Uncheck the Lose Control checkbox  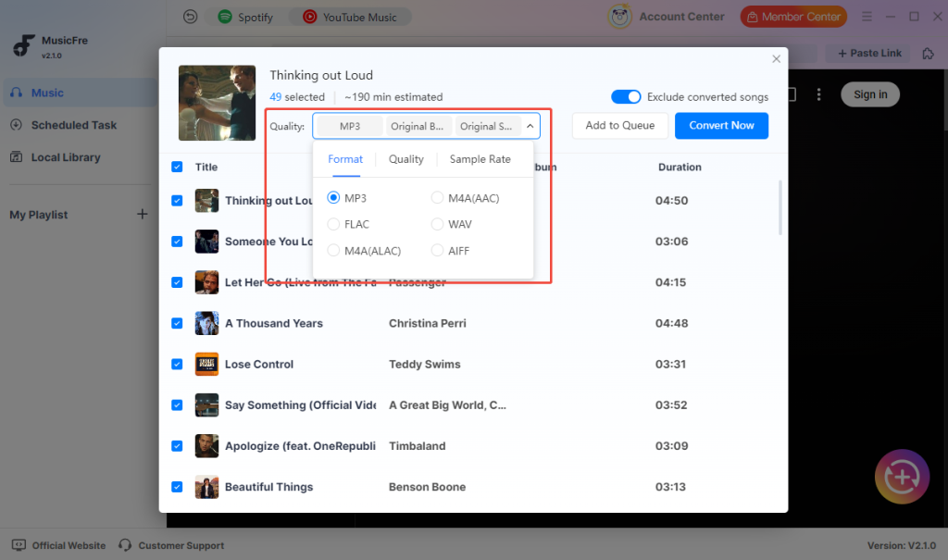coord(177,364)
